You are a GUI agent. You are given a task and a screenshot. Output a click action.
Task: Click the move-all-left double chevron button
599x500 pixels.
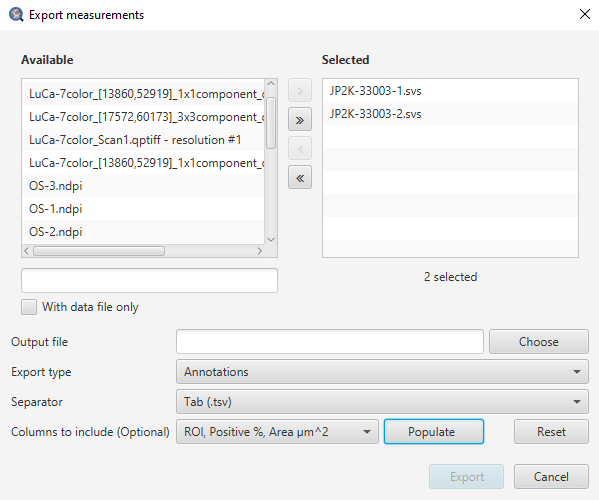tap(300, 178)
